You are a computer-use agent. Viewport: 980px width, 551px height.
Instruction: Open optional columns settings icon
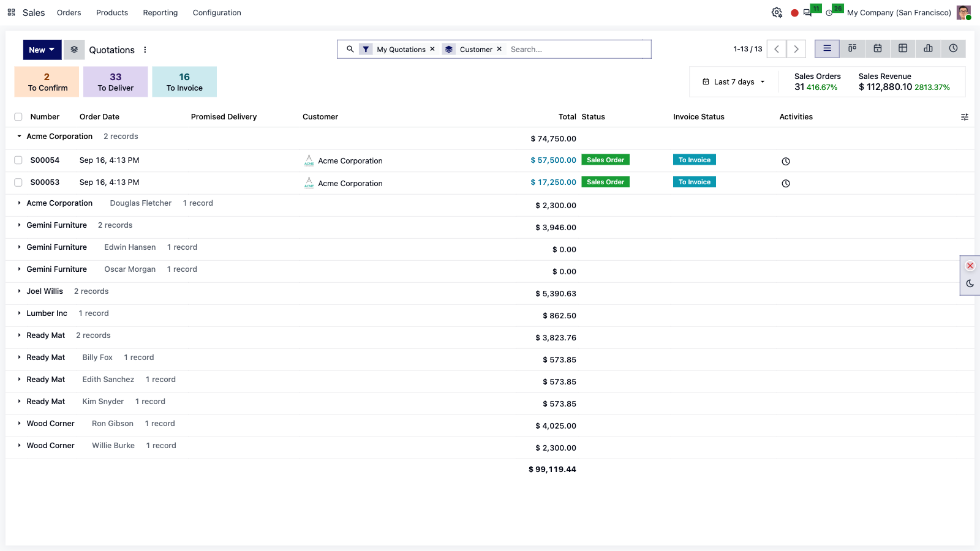(965, 117)
